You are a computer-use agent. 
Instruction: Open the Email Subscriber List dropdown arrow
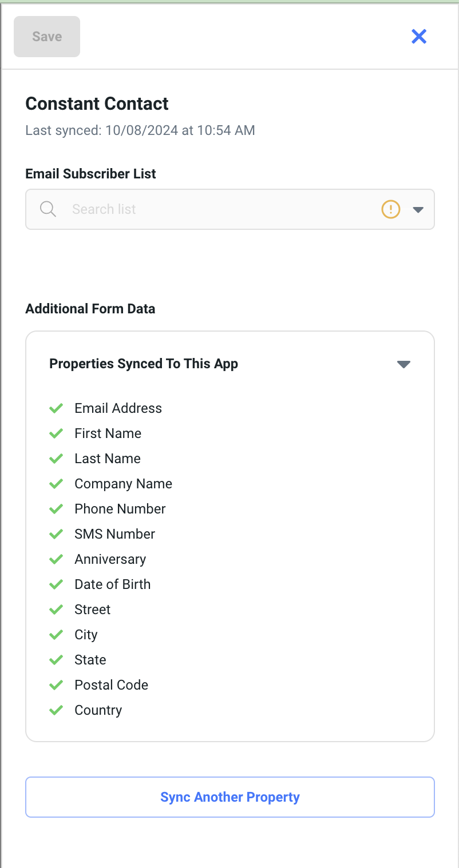(418, 210)
